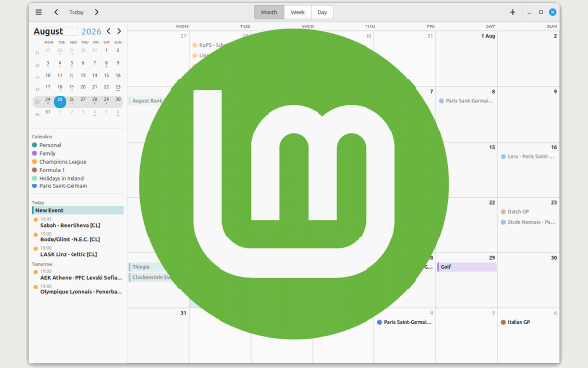Select day 21 in mini calendar
This screenshot has width=588, height=368.
95,87
